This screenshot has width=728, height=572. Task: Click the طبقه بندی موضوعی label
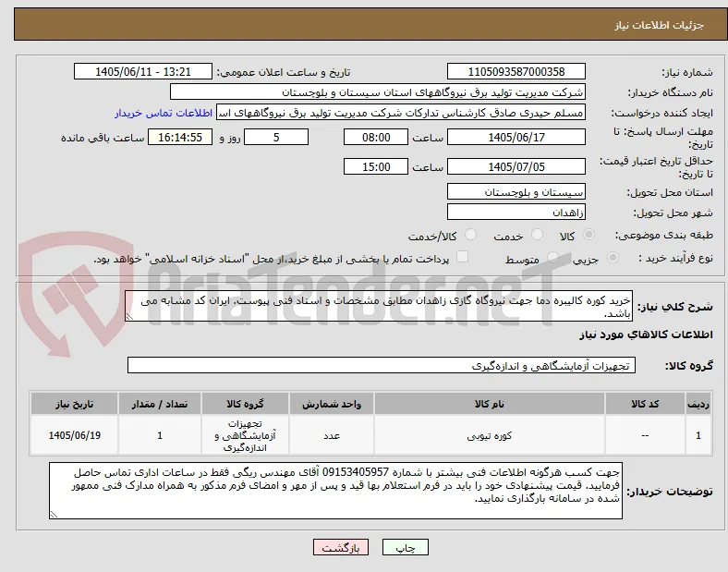click(x=664, y=236)
